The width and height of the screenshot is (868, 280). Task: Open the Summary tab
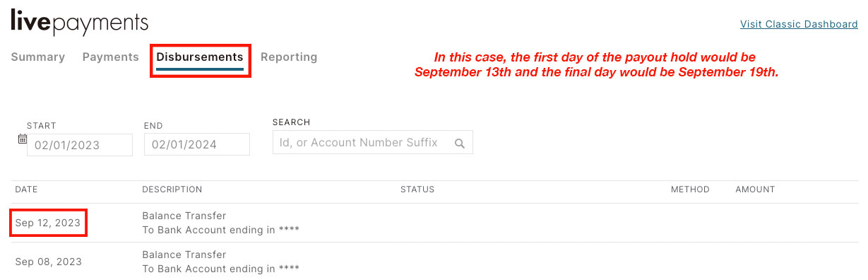coord(38,57)
